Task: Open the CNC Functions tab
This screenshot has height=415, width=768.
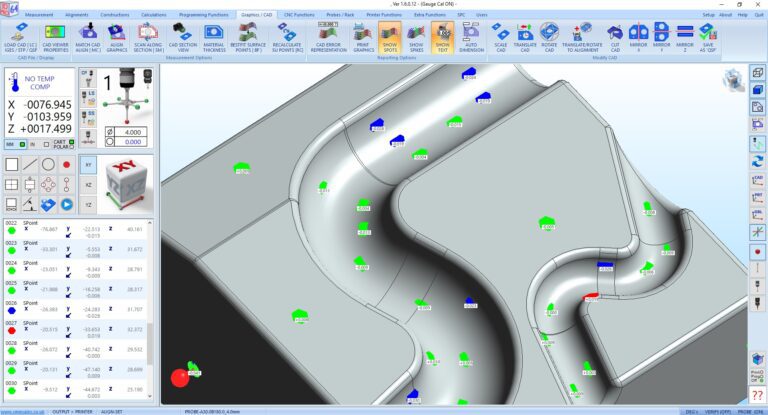Action: tap(299, 15)
